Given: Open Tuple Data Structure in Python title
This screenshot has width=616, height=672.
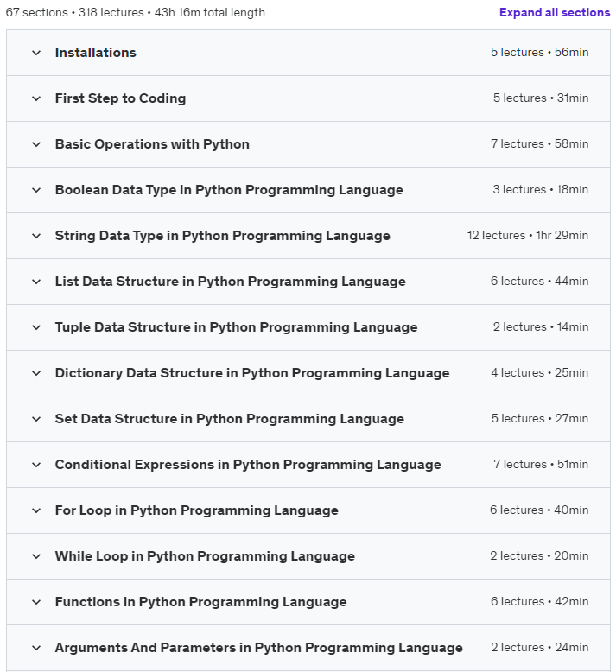Looking at the screenshot, I should [x=236, y=327].
